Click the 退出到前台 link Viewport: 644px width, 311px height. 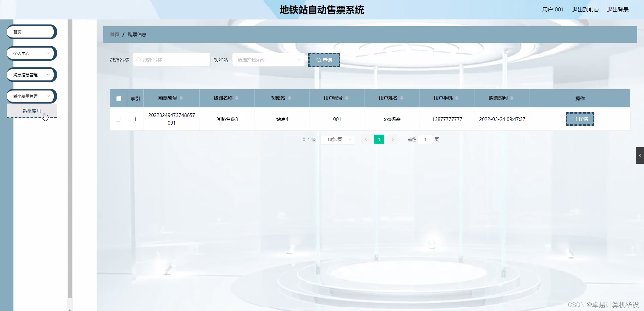585,9
